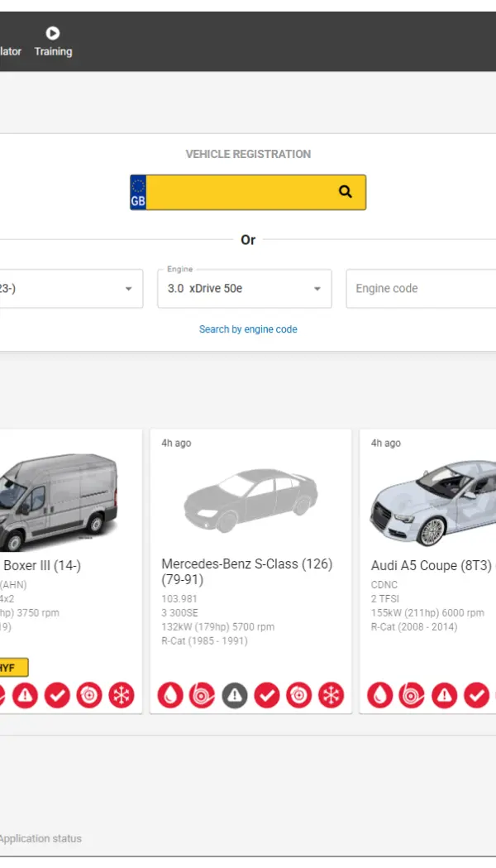Image resolution: width=496 pixels, height=868 pixels.
Task: Open Audi A5 warning triangle icon
Action: tap(445, 695)
